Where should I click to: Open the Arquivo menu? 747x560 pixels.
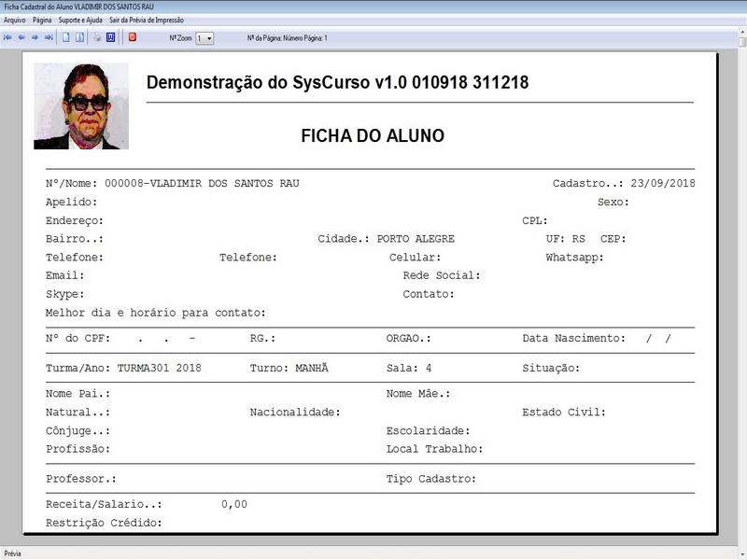[15, 20]
